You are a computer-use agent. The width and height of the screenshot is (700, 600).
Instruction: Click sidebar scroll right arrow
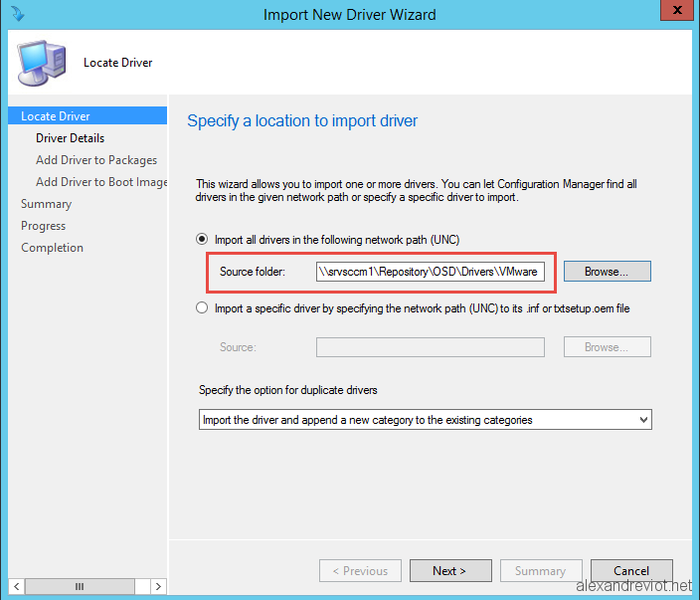pos(158,586)
